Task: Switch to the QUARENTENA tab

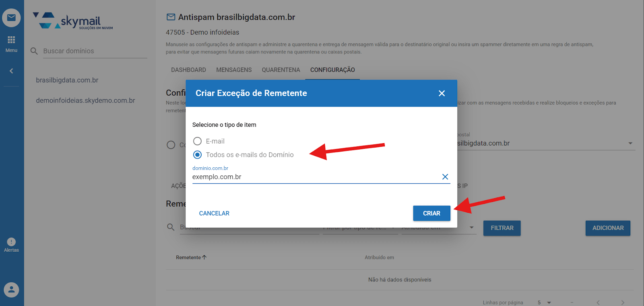Action: click(x=281, y=70)
